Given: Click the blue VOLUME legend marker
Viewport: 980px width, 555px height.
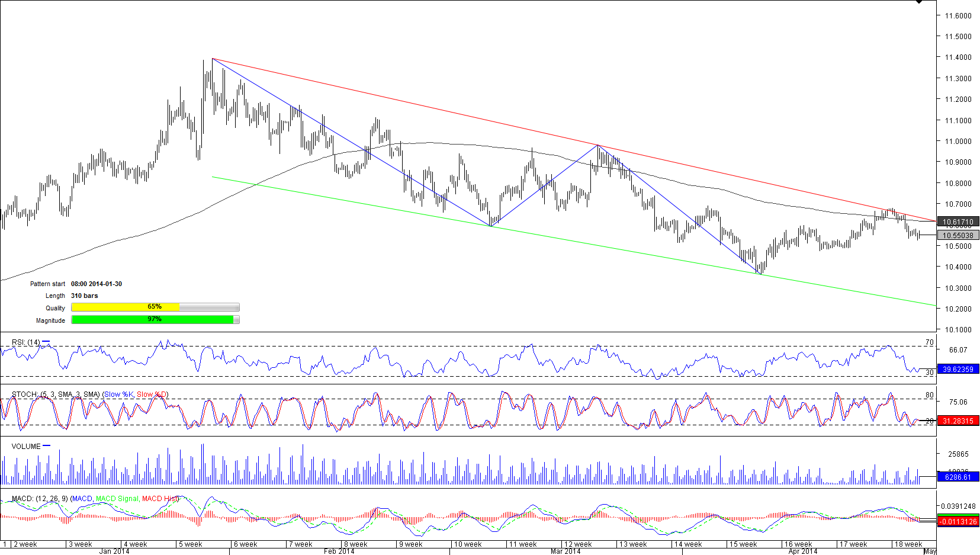Looking at the screenshot, I should (x=47, y=446).
